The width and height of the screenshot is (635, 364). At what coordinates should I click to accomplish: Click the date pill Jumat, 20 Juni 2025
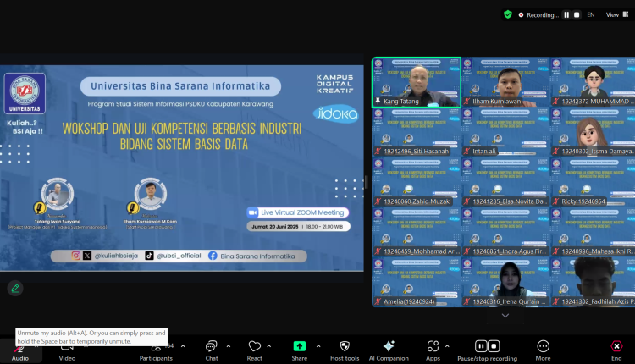(299, 226)
